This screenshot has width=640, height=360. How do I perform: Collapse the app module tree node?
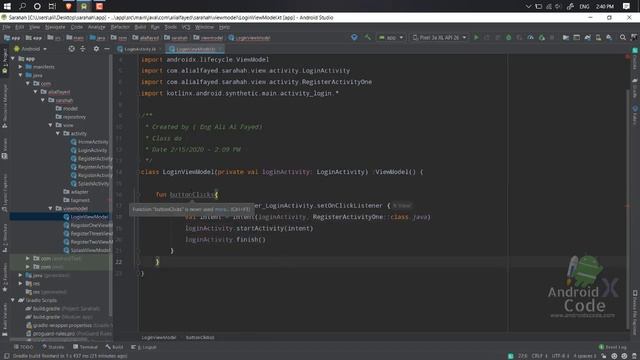pyautogui.click(x=13, y=59)
